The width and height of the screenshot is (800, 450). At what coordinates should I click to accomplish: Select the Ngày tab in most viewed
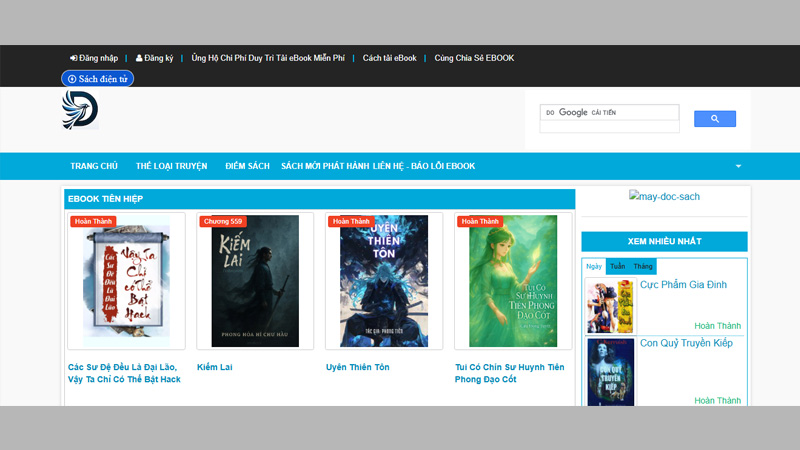click(594, 267)
